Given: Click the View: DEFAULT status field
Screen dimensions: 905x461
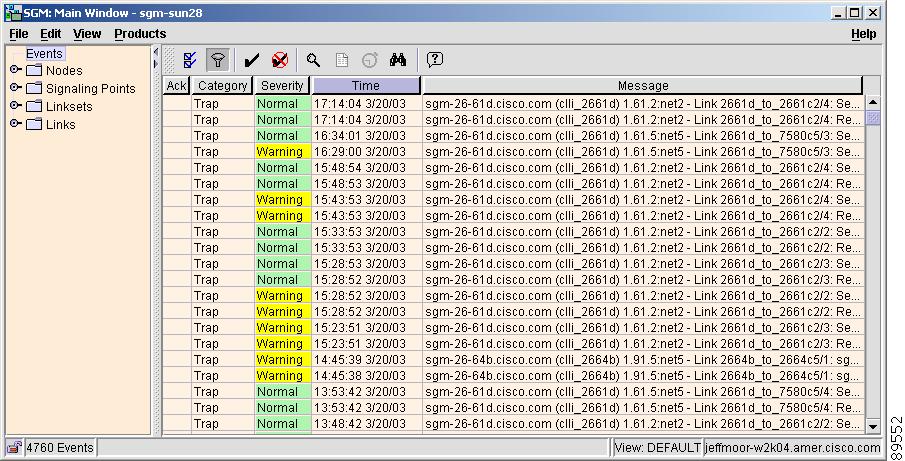Looking at the screenshot, I should click(x=657, y=448).
